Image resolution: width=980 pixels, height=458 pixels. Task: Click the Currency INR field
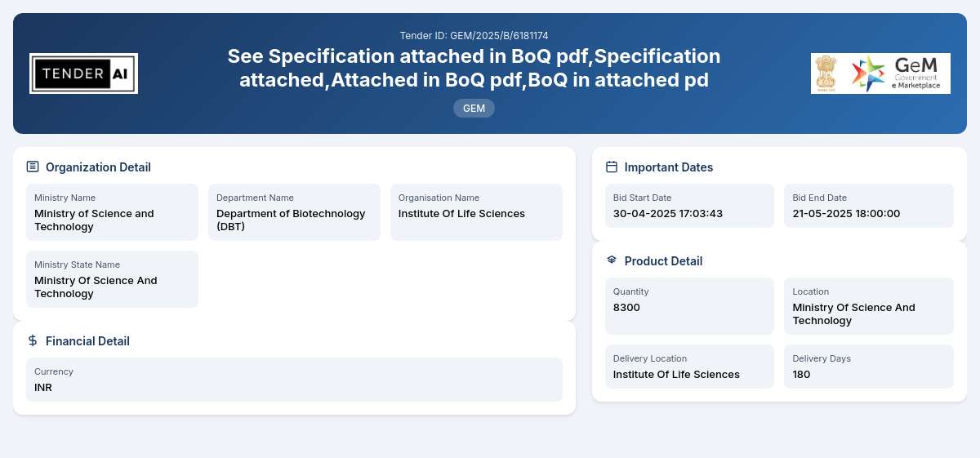tap(294, 380)
